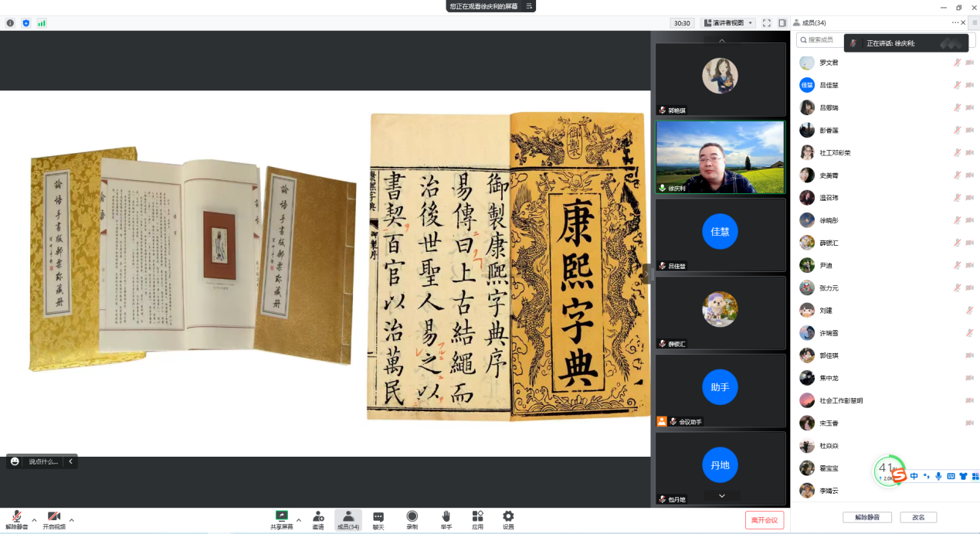
Task: Click the 改名 rename button
Action: (x=918, y=517)
